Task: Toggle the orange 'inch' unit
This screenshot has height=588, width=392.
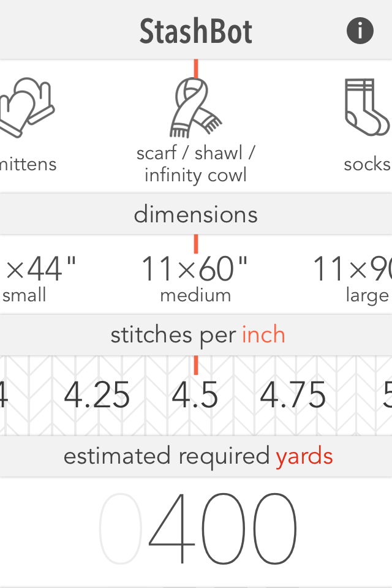Action: (x=263, y=335)
